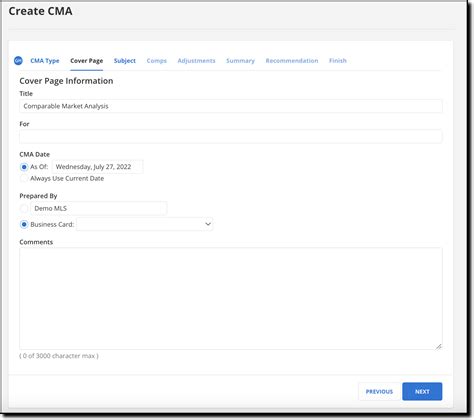The width and height of the screenshot is (474, 420).
Task: Go to the Finish tab
Action: pyautogui.click(x=338, y=61)
